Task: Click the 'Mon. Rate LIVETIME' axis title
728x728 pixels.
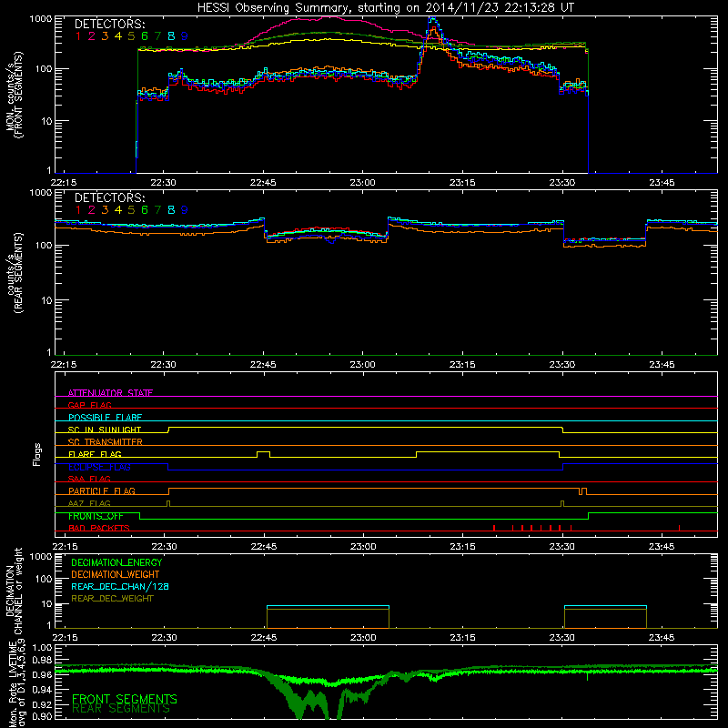Action: (x=14, y=685)
